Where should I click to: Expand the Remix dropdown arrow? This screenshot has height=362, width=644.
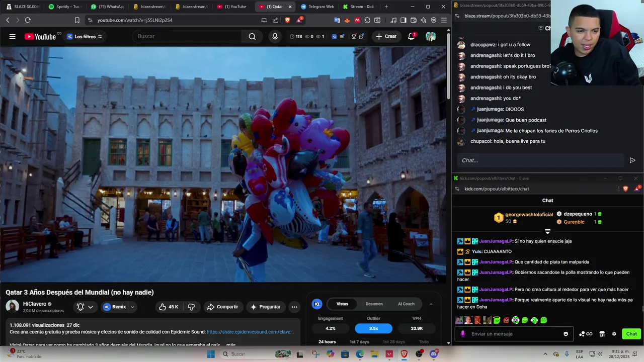tap(132, 307)
